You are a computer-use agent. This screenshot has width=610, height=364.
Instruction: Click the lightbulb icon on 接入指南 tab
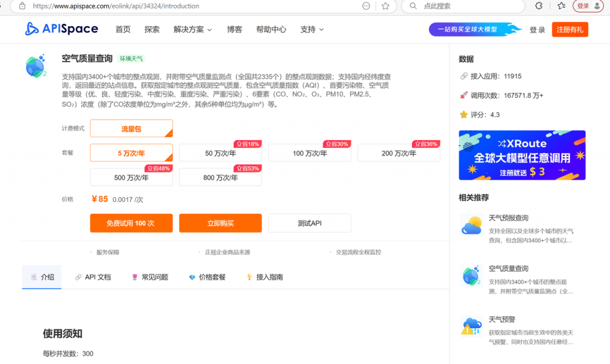pos(250,277)
